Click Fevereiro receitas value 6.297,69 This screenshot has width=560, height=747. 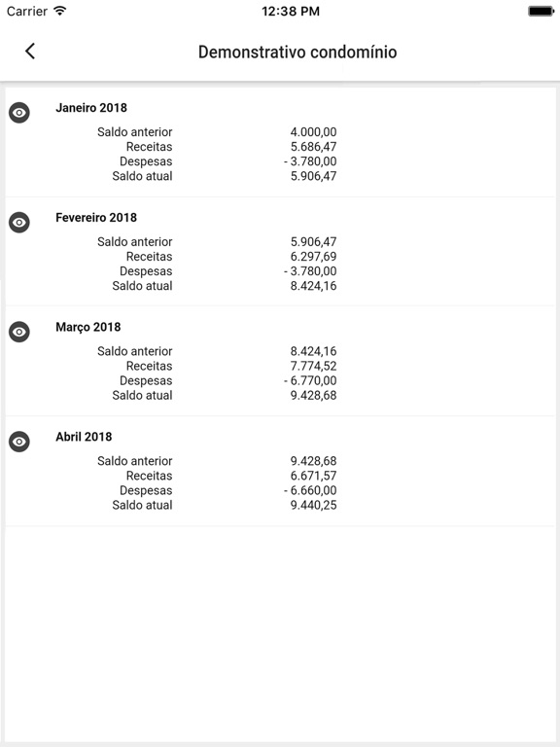[x=313, y=257]
